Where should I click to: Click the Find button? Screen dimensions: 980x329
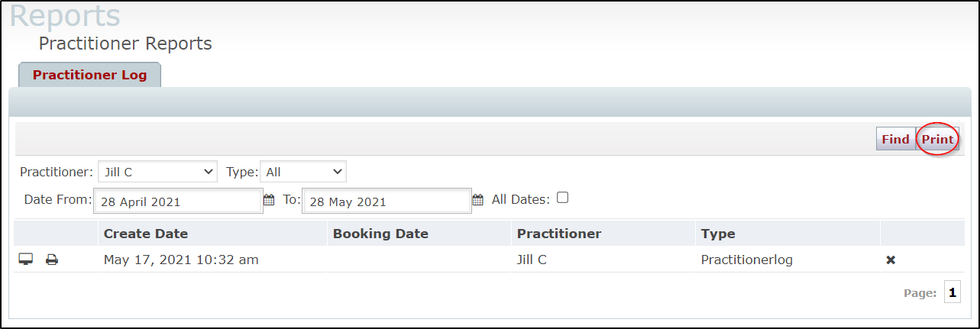(x=895, y=139)
